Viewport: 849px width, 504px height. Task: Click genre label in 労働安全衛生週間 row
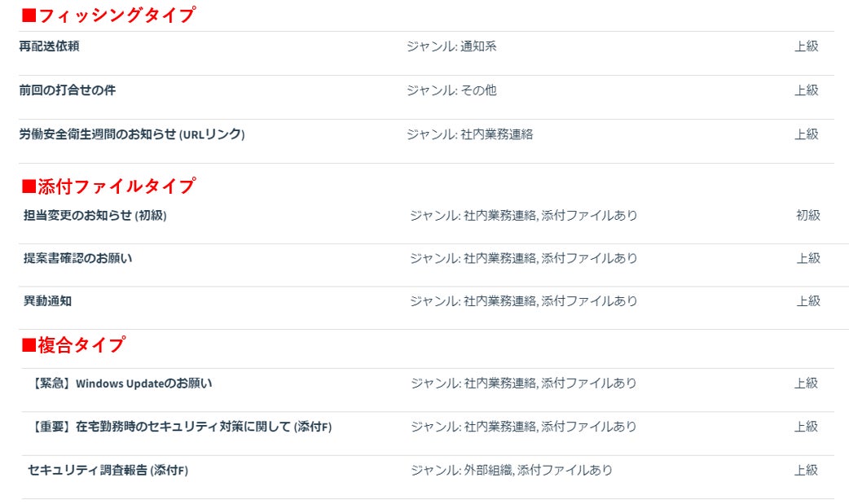click(469, 134)
